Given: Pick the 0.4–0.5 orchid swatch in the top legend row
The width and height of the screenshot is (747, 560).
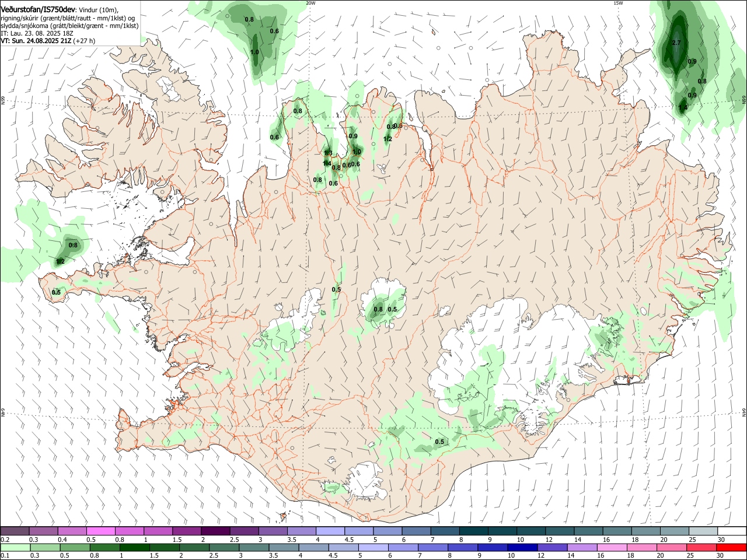Looking at the screenshot, I should pos(72,531).
